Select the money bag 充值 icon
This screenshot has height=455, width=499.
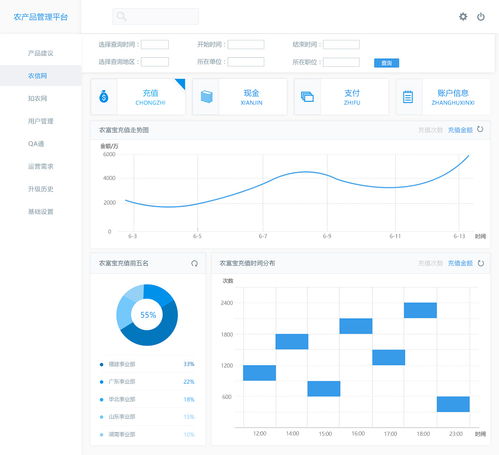pos(104,97)
